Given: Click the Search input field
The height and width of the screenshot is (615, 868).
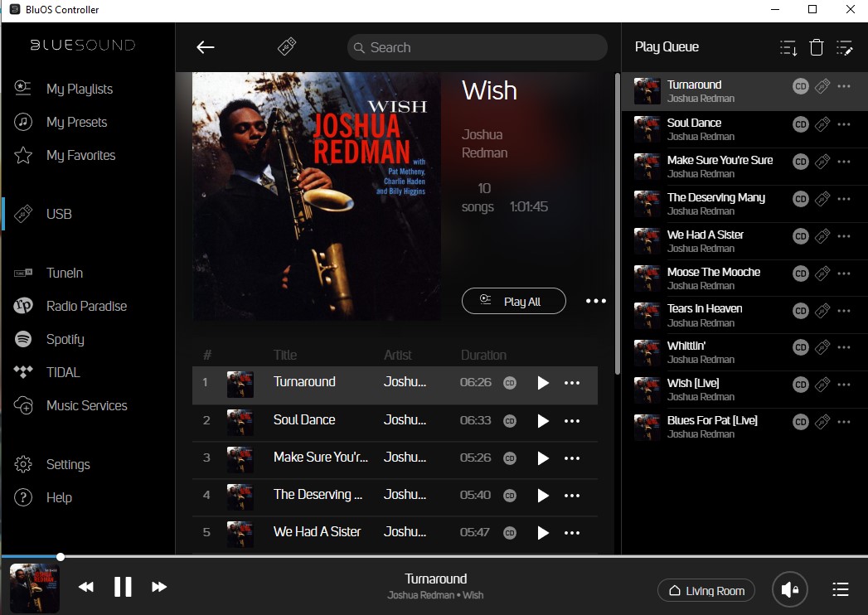Looking at the screenshot, I should pyautogui.click(x=478, y=47).
